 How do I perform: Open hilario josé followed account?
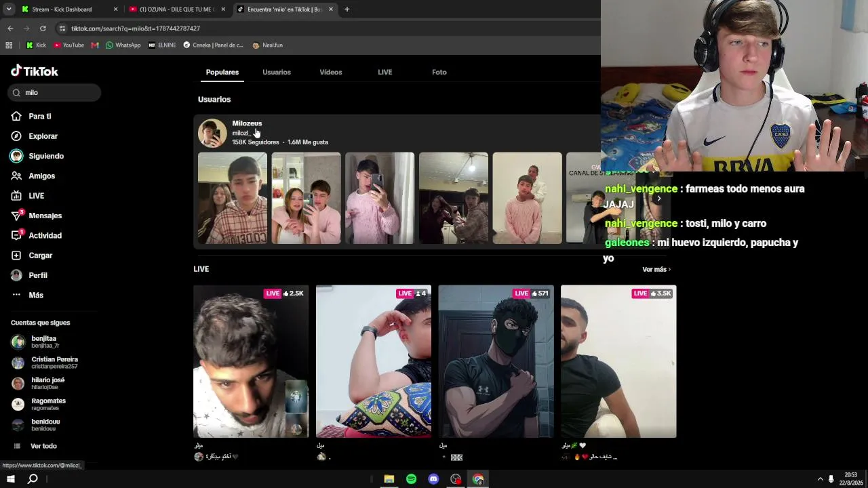38,383
